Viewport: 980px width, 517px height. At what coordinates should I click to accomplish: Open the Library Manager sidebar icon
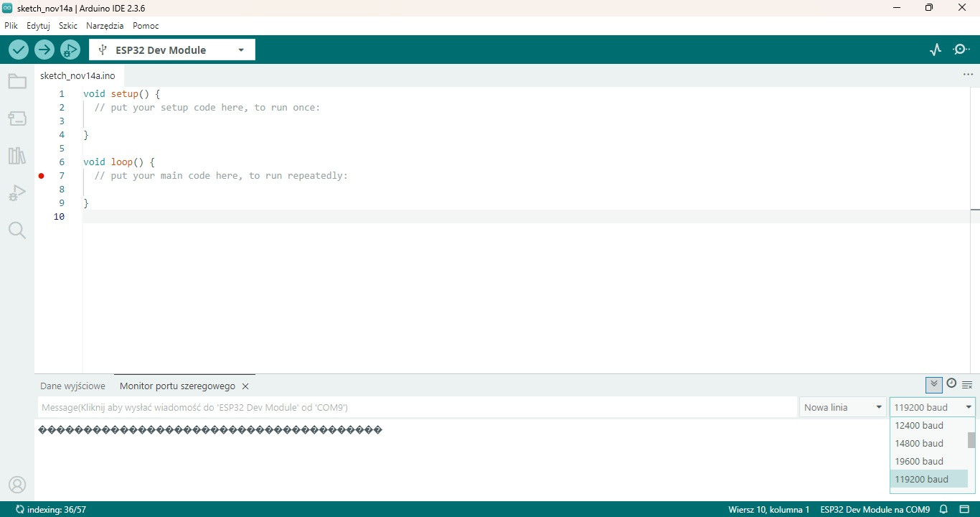click(x=17, y=156)
